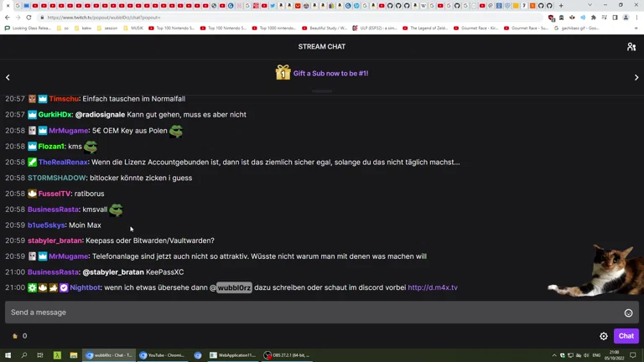Open the 'Looking Glass Relea...' bookmark
This screenshot has width=644, height=362.
(x=28, y=28)
